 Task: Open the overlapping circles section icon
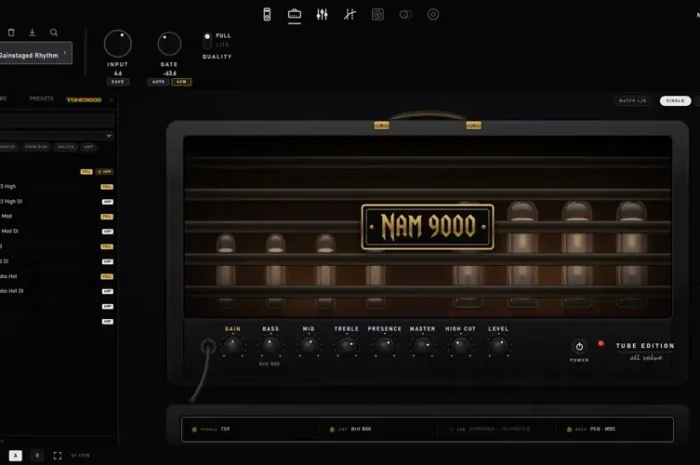click(x=405, y=14)
